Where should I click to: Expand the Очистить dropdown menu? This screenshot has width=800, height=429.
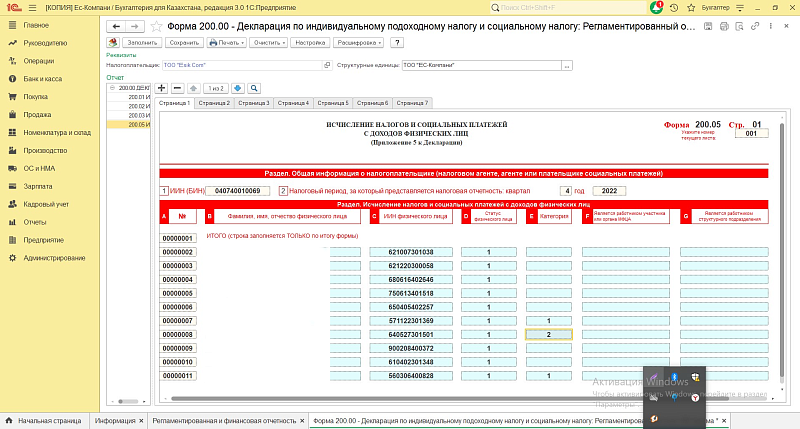269,43
